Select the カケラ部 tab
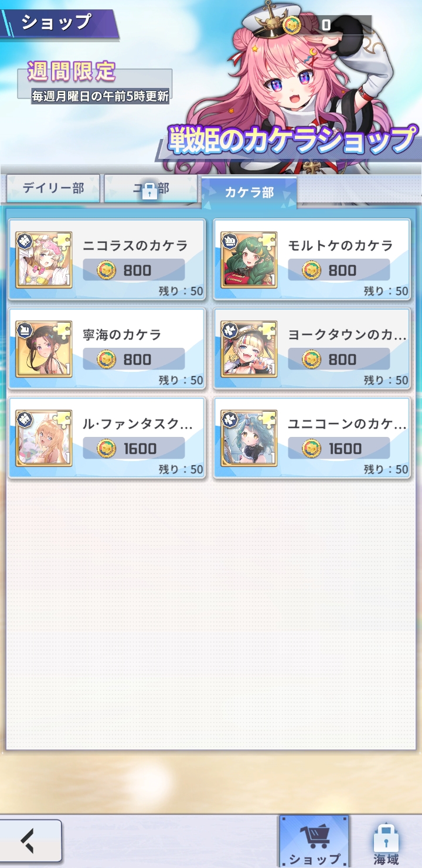The height and width of the screenshot is (868, 422). (249, 192)
